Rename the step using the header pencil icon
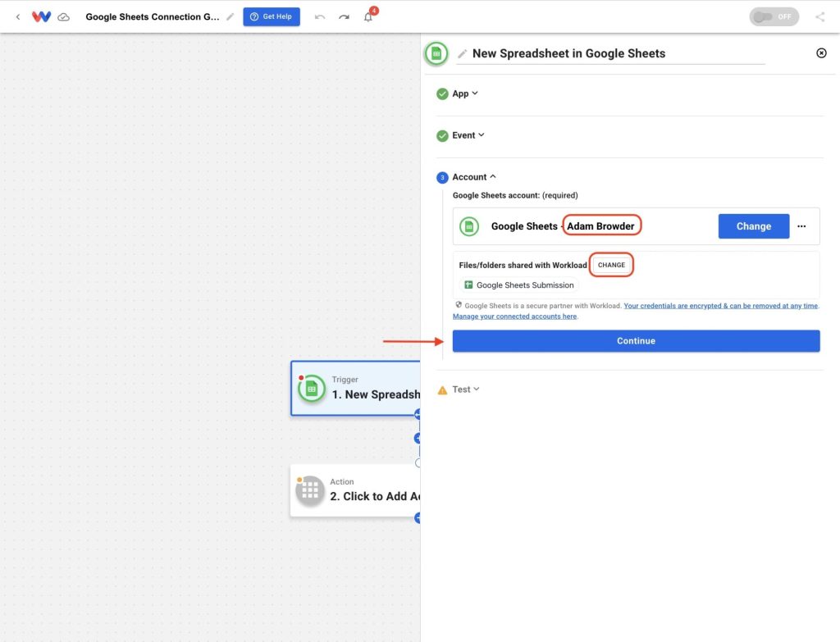Screen dimensions: 840x642 (463, 53)
